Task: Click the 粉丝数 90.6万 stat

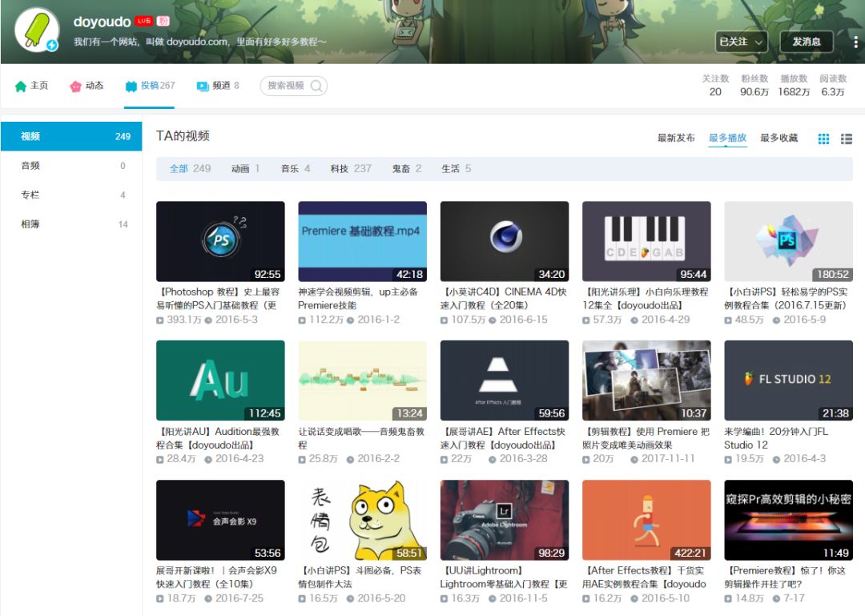Action: 754,86
